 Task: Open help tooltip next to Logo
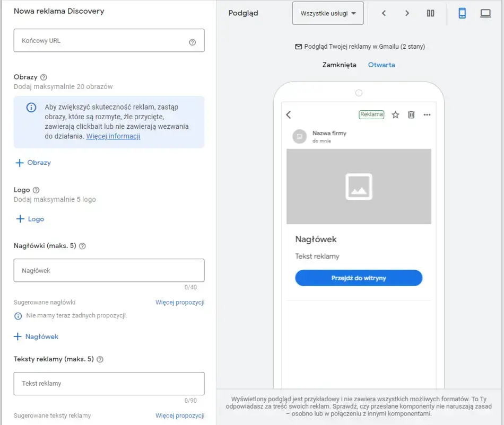pyautogui.click(x=36, y=190)
